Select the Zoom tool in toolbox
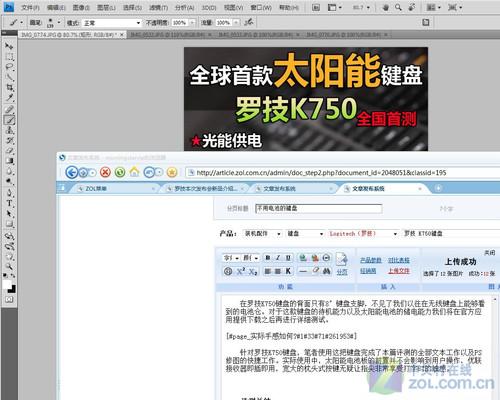This screenshot has width=500, height=400. (9, 267)
